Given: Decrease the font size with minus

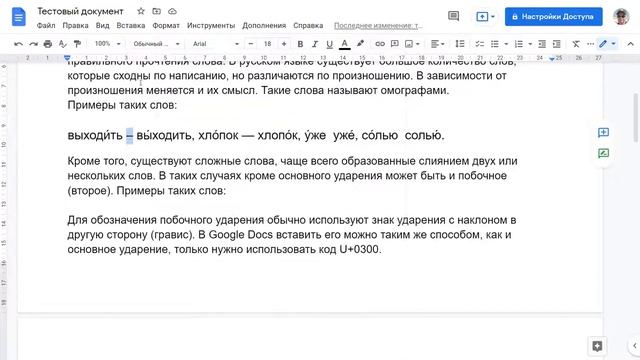Looking at the screenshot, I should (x=251, y=44).
